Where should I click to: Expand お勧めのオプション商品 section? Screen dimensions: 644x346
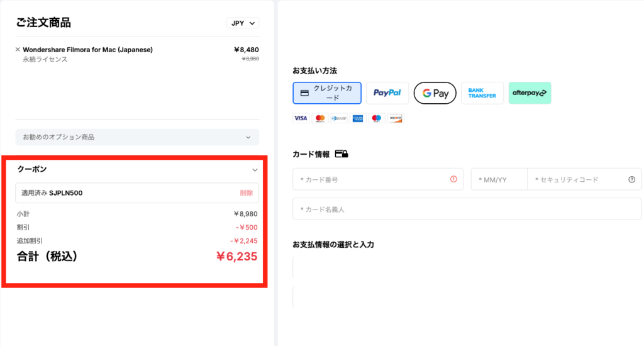(137, 137)
